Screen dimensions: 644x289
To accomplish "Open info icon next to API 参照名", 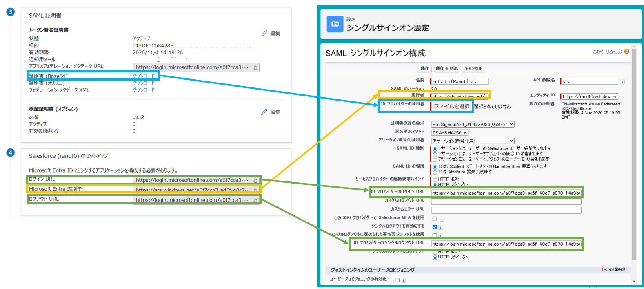I will click(x=622, y=82).
